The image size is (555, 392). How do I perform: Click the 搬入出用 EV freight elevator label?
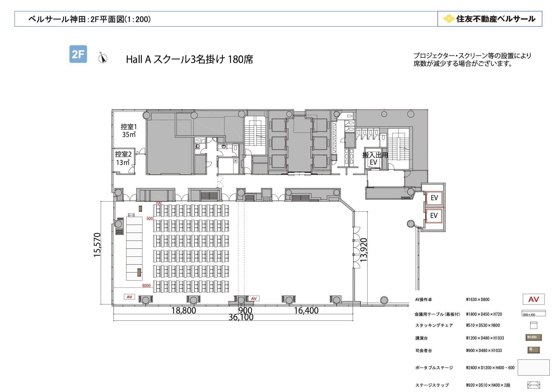click(x=375, y=159)
